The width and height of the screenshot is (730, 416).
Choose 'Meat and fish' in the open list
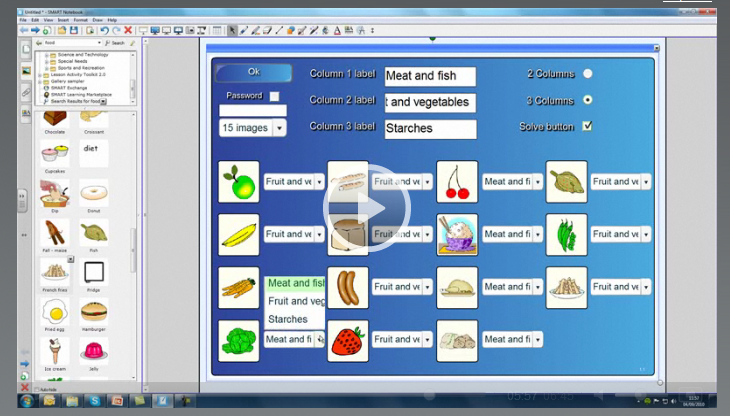pos(295,283)
